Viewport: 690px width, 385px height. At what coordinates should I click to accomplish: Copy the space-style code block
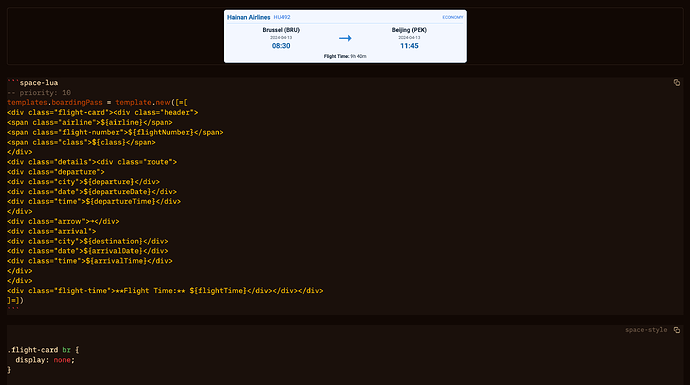coord(676,330)
